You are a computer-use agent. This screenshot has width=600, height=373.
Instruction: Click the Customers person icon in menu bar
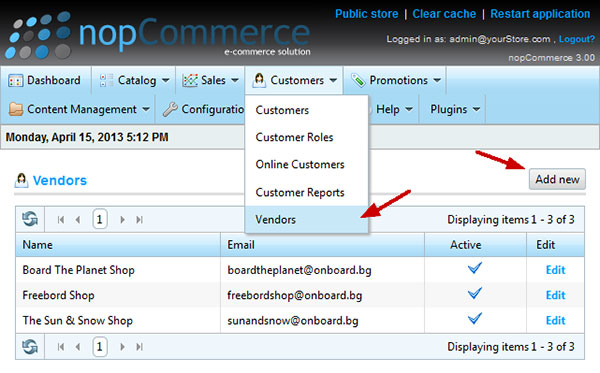coord(259,80)
